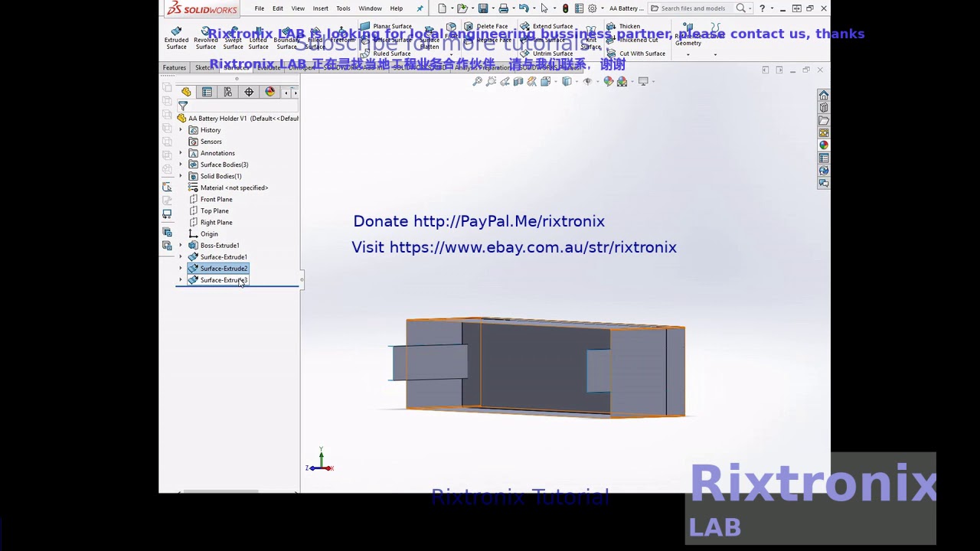Switch to the PropertyManager tab icon
980x551 pixels.
click(x=207, y=92)
